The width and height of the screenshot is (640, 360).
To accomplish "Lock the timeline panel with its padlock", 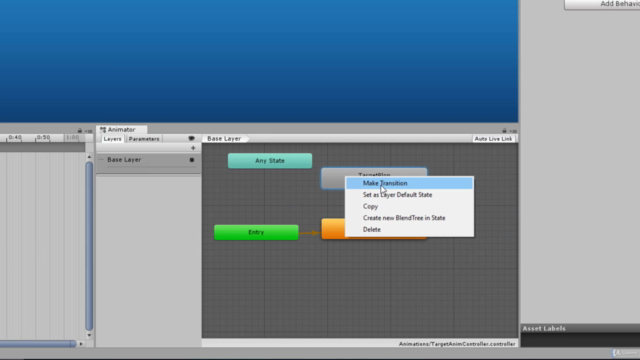I will point(80,131).
